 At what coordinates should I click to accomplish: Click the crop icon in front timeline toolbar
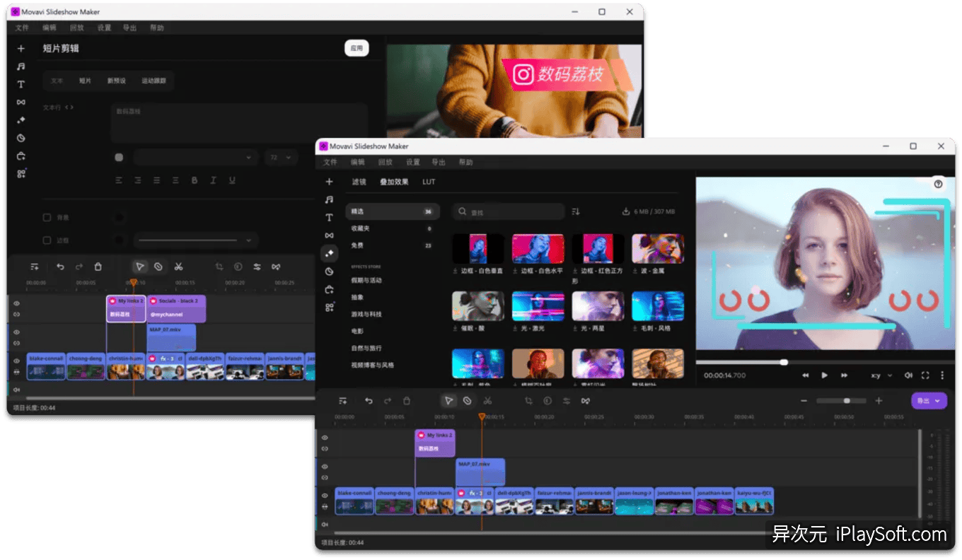coord(528,401)
